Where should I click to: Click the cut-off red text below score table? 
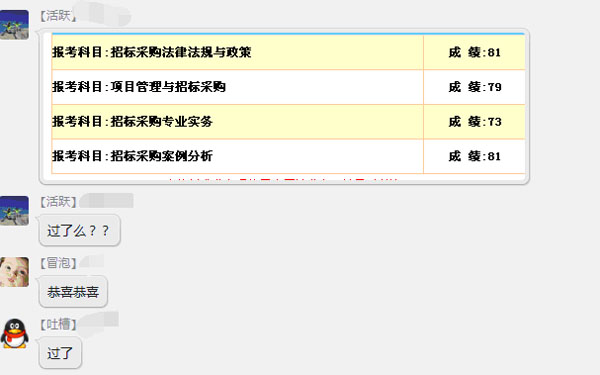pyautogui.click(x=284, y=178)
